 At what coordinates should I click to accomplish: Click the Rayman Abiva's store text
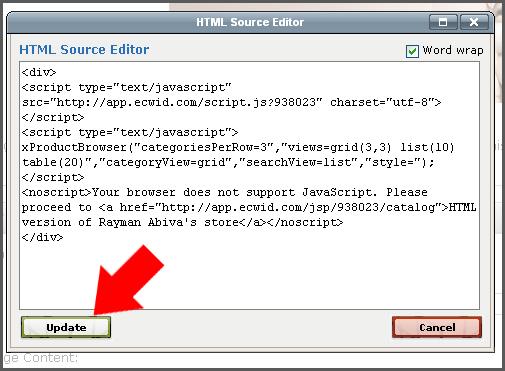169,222
